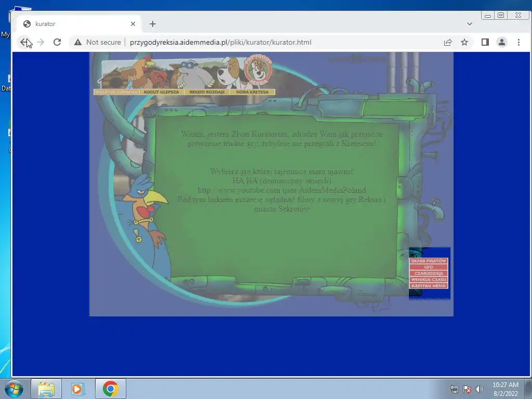Bookmark this page with the star icon
This screenshot has width=532, height=399.
(x=464, y=43)
